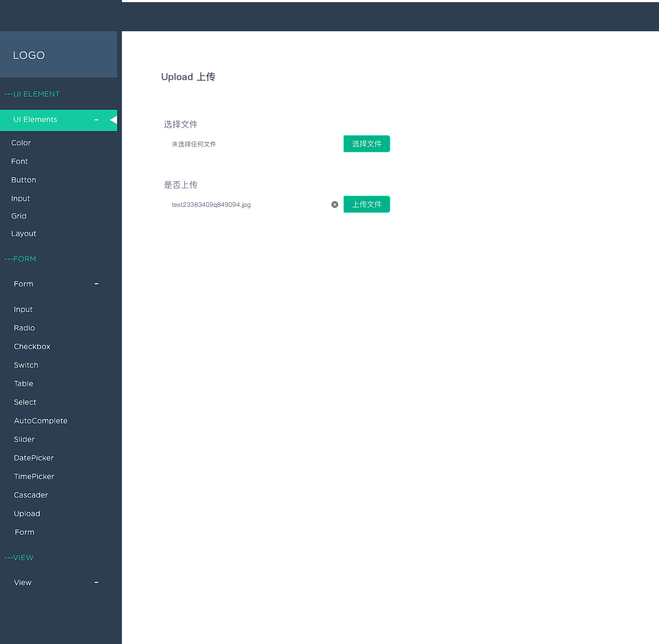Collapse the UI Elements menu section
The width and height of the screenshot is (659, 644).
point(96,120)
